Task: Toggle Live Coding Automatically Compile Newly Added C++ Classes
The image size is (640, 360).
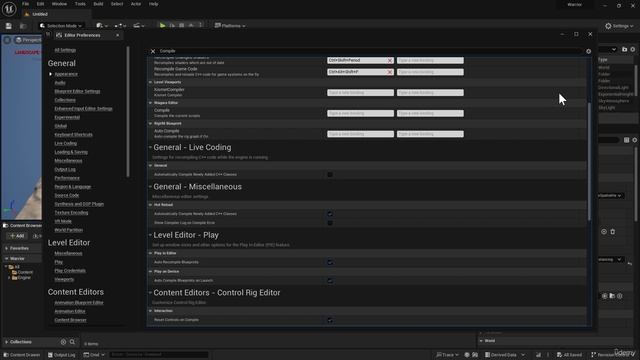Action: 330,174
